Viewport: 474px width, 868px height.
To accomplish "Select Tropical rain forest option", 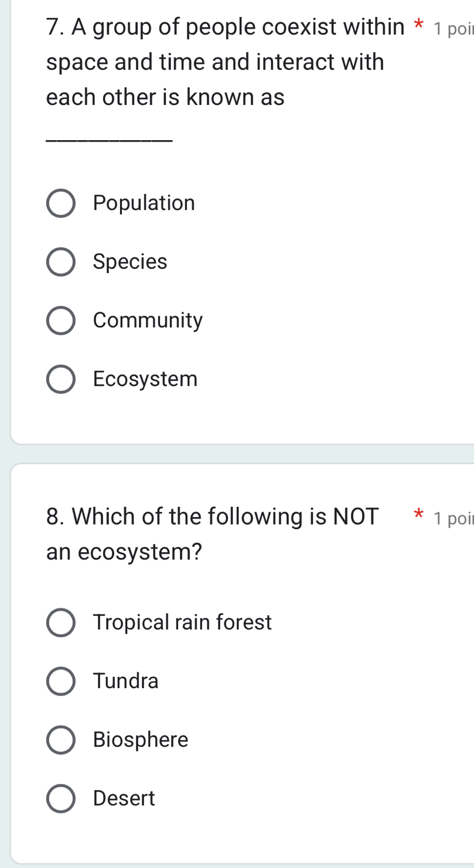I will pyautogui.click(x=60, y=622).
